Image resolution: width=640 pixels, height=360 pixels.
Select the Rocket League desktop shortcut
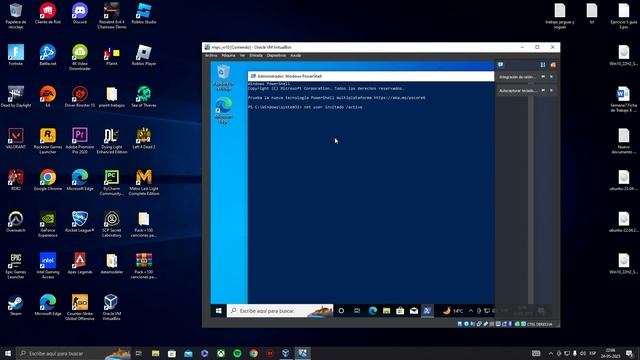[80, 222]
